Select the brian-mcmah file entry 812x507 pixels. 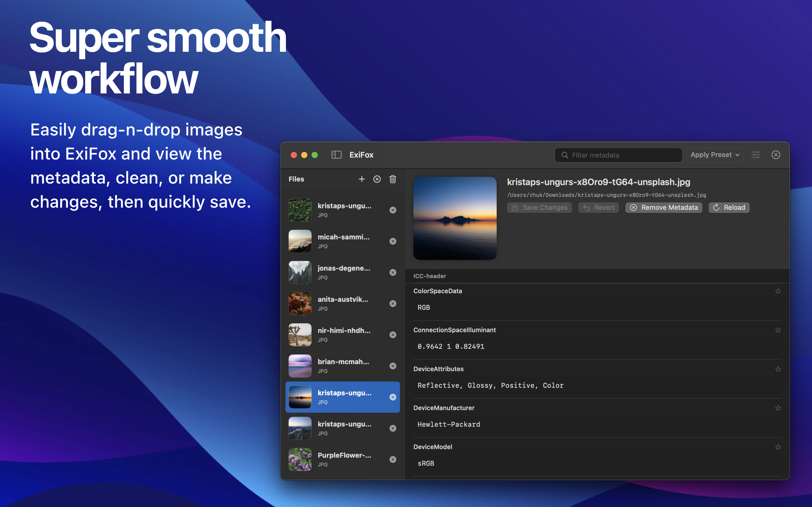[x=342, y=366]
